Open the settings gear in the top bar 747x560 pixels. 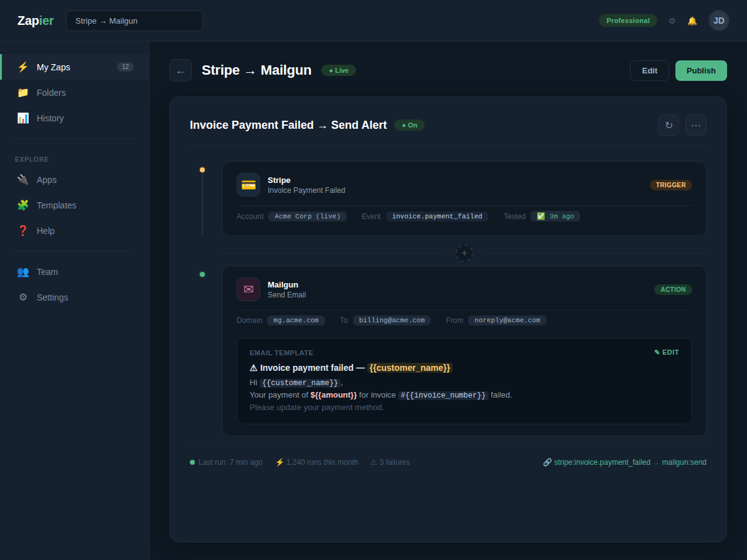pos(672,21)
